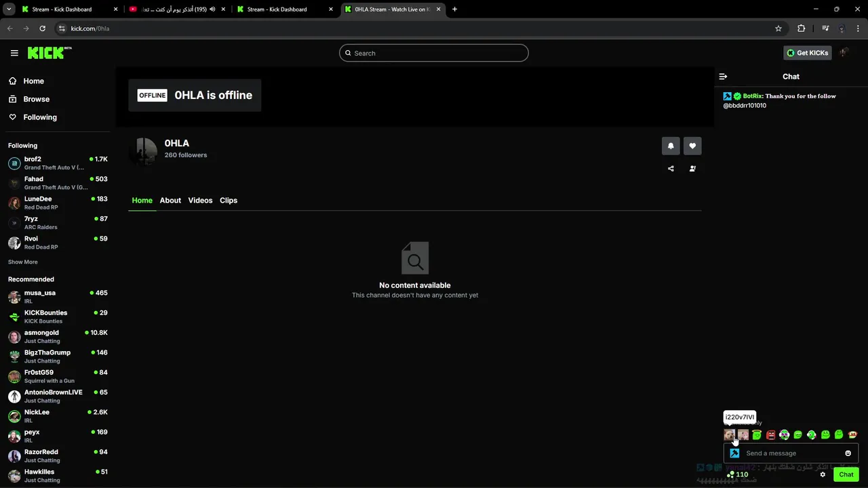Open browser extensions puzzle icon
This screenshot has width=868, height=488.
(802, 28)
